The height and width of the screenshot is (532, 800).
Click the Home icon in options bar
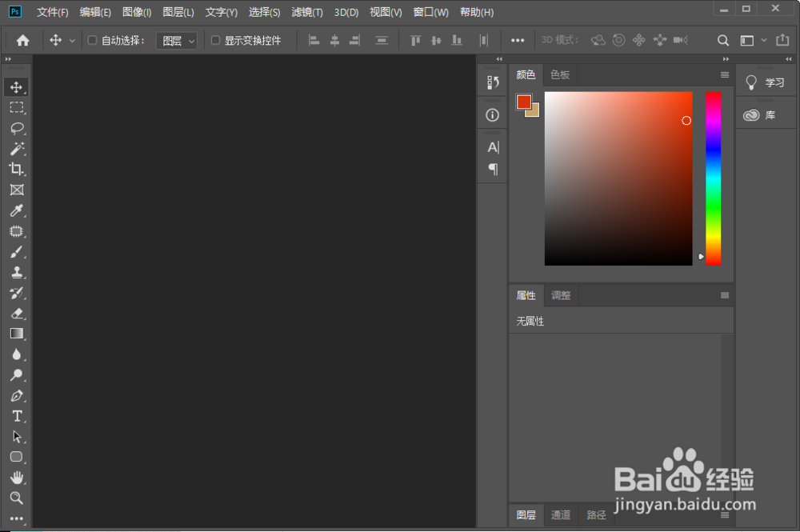point(23,40)
